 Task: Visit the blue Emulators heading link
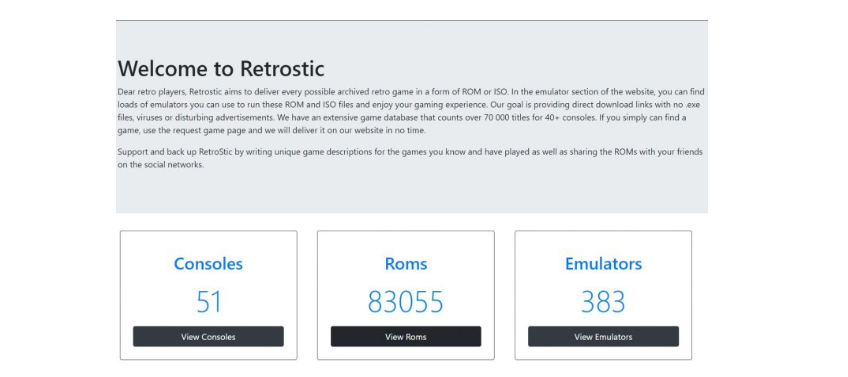pos(603,264)
